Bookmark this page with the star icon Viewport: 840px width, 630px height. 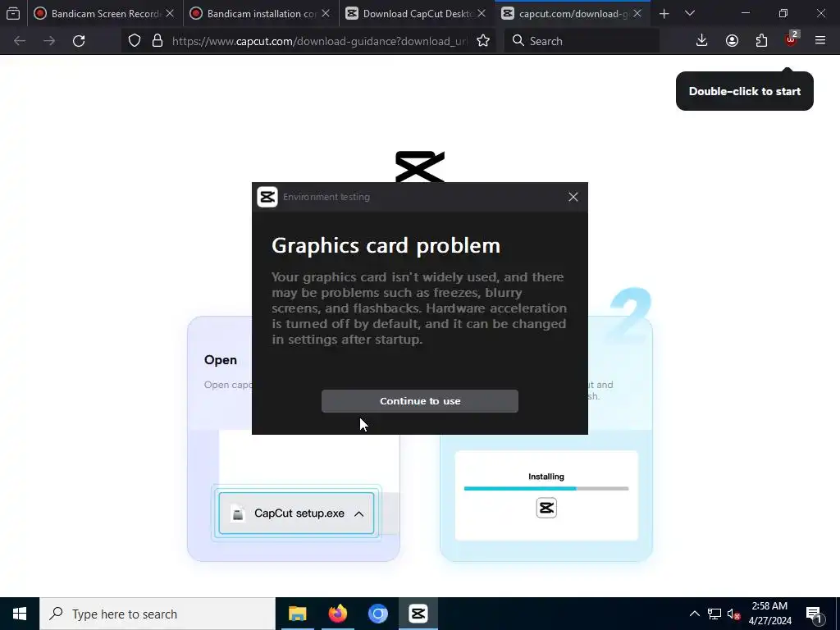[482, 41]
